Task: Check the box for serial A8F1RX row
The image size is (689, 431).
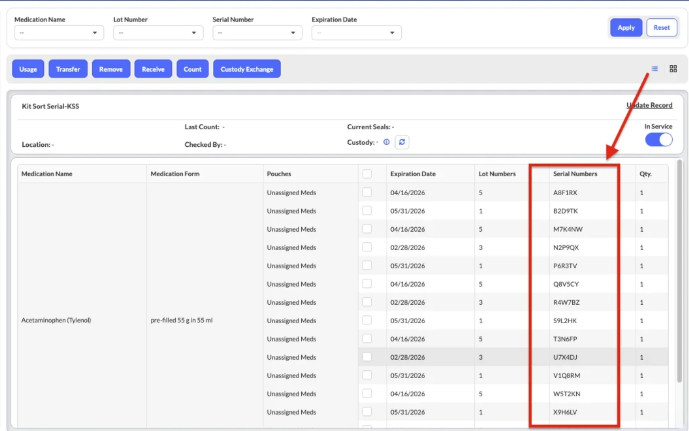Action: coord(367,192)
